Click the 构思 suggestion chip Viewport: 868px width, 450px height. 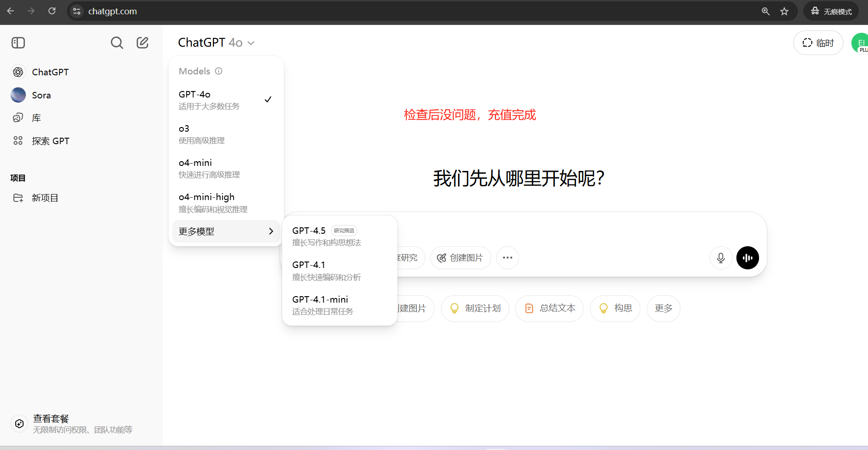click(615, 309)
